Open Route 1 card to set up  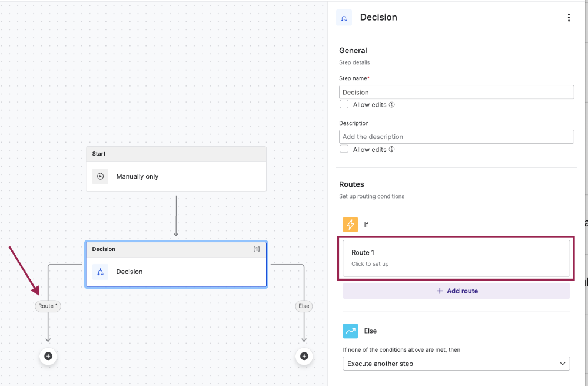point(456,258)
